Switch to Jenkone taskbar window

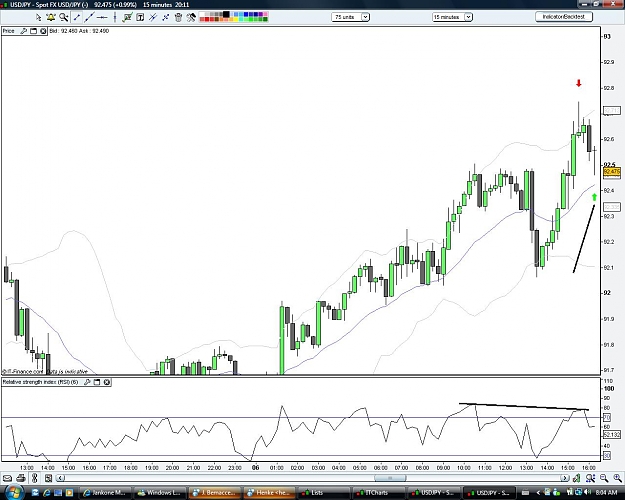point(104,493)
